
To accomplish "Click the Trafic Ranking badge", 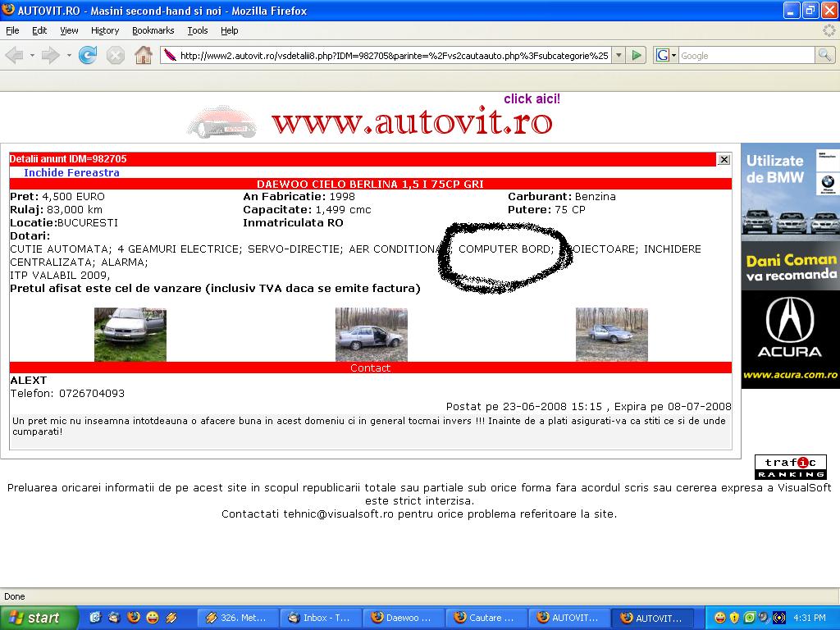I will pos(790,467).
